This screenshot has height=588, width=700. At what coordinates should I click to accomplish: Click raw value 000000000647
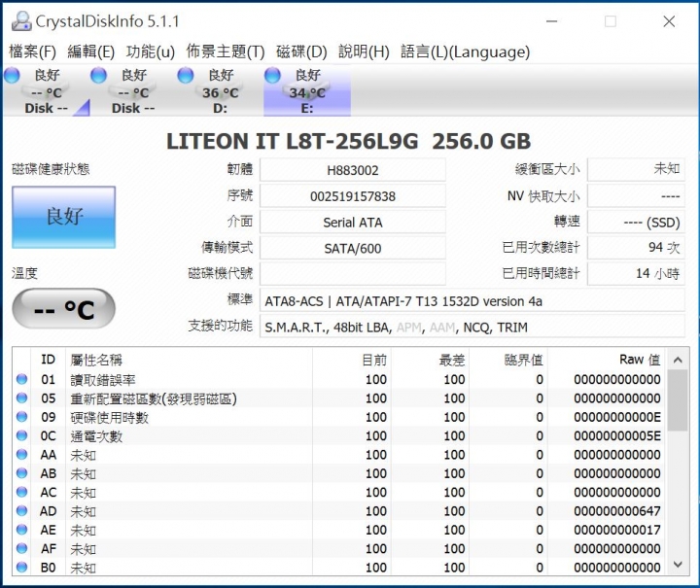click(617, 511)
